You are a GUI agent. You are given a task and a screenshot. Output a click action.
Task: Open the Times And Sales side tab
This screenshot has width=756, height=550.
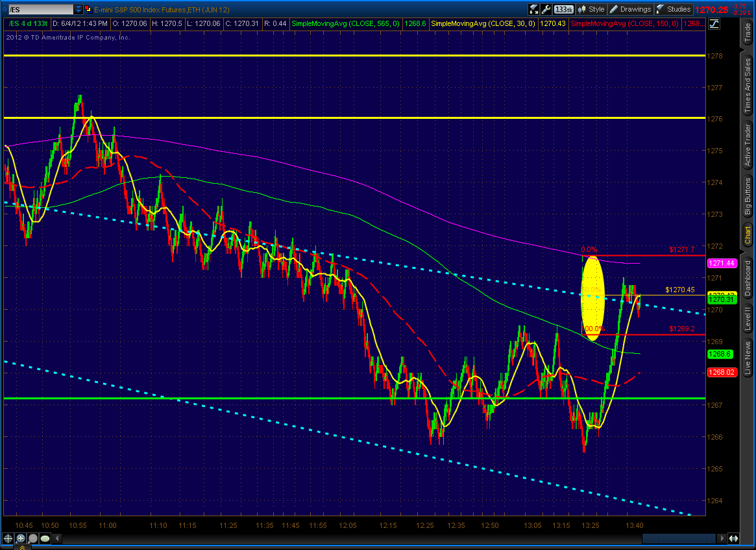pyautogui.click(x=748, y=86)
